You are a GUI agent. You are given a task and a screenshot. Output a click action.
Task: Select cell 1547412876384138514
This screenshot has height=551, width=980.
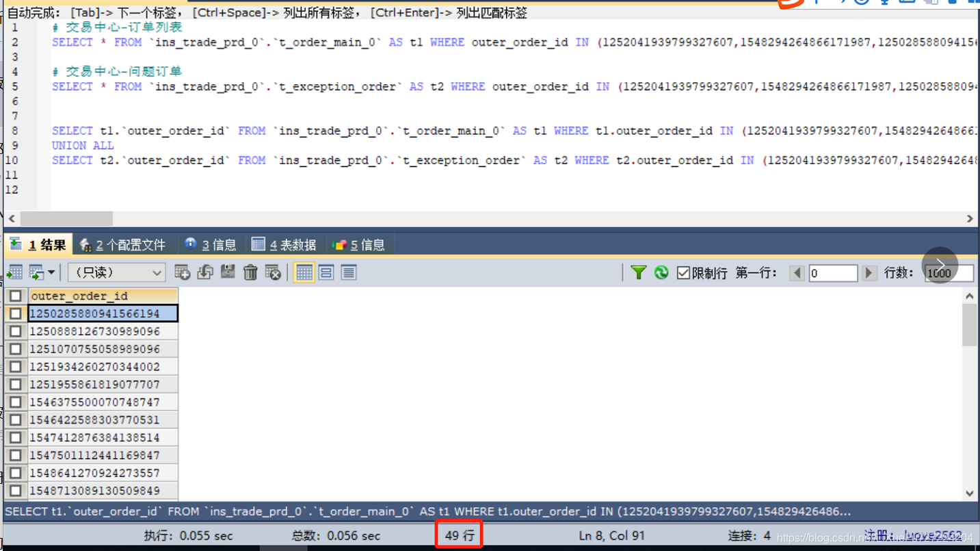tap(103, 438)
